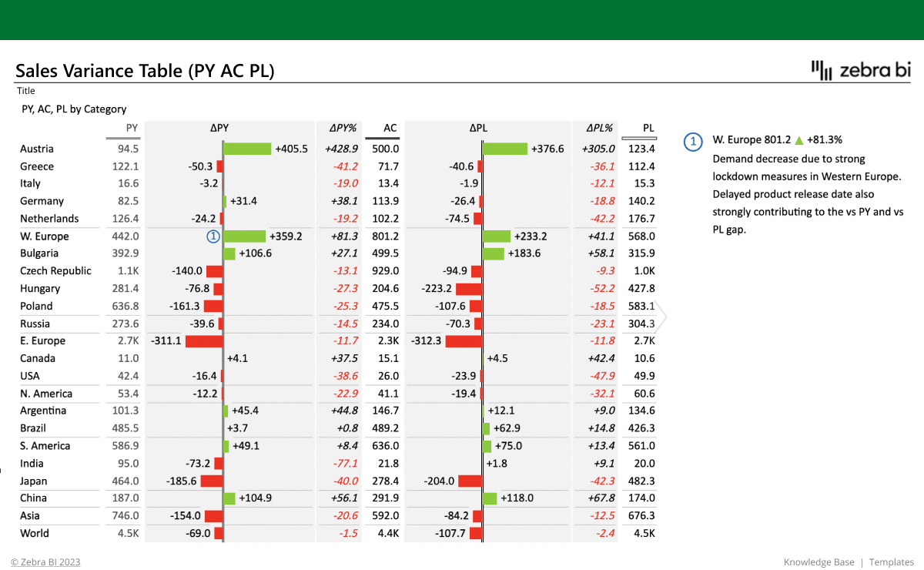
Task: Click the AC column header
Action: [x=390, y=129]
